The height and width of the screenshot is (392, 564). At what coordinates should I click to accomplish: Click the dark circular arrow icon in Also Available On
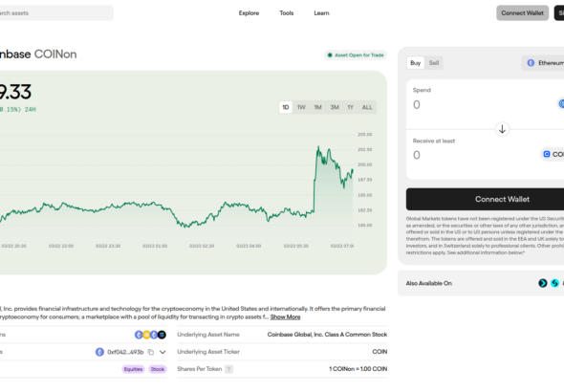click(x=542, y=283)
